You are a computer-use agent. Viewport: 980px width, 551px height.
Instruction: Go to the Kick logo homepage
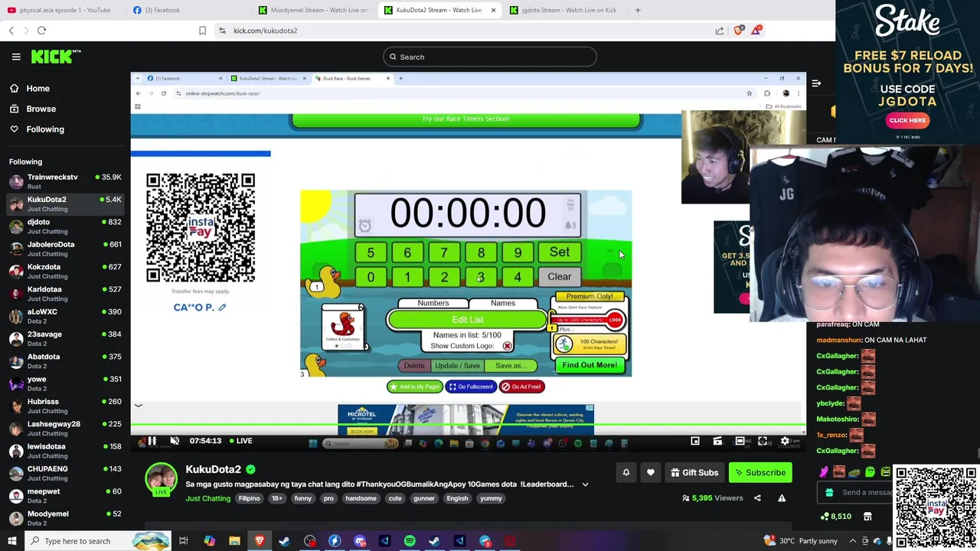55,57
